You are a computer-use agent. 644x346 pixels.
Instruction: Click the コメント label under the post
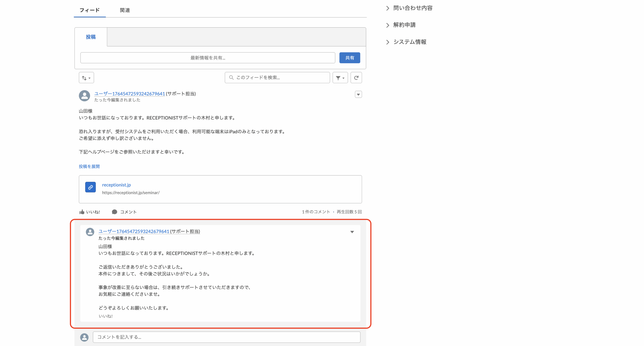[128, 212]
